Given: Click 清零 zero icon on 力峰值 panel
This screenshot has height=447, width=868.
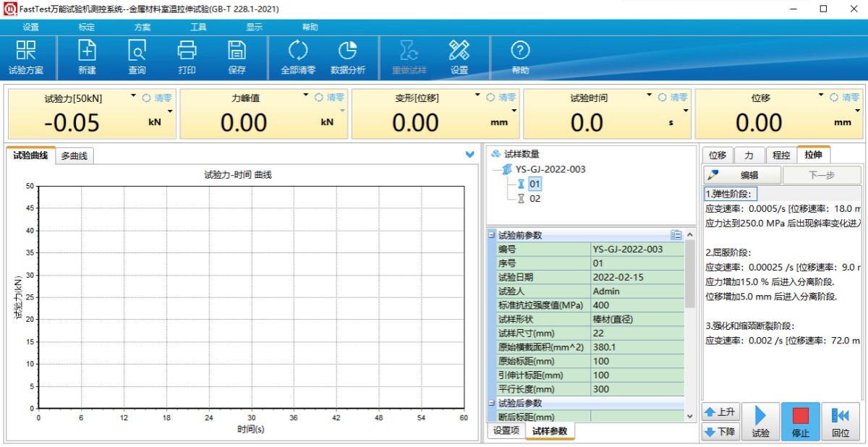Looking at the screenshot, I should click(319, 98).
